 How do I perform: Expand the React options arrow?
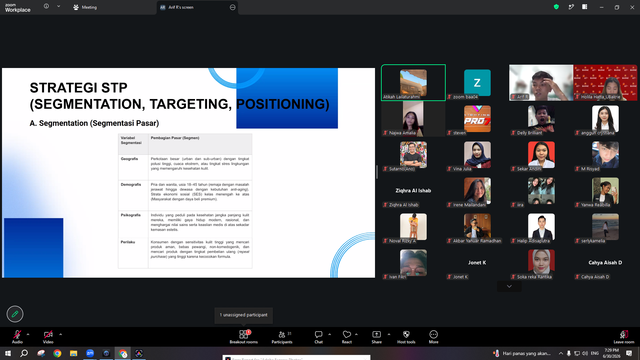[356, 334]
